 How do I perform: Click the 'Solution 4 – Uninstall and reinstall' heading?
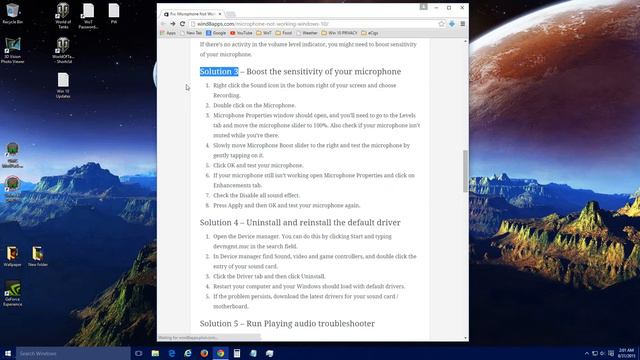tap(300, 222)
